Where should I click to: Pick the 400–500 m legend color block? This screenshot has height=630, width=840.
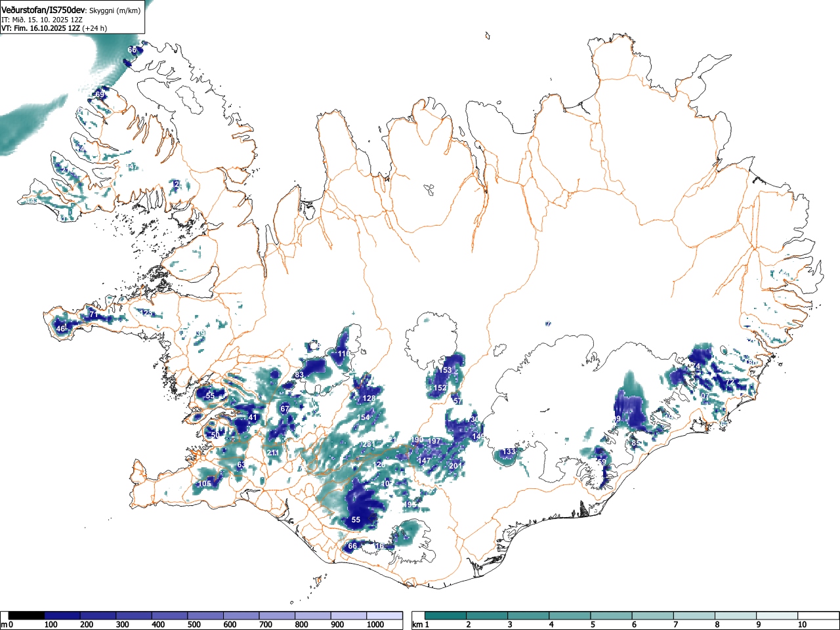[x=170, y=616]
